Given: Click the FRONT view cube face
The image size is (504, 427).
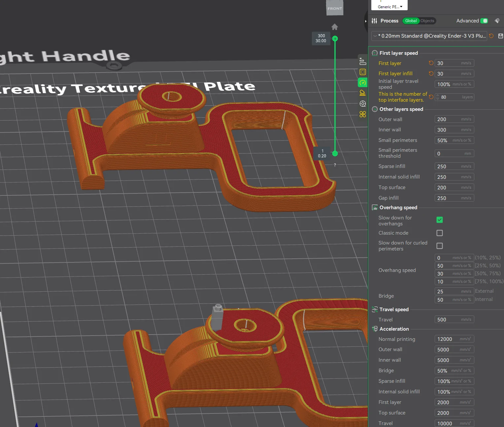Looking at the screenshot, I should (x=335, y=8).
